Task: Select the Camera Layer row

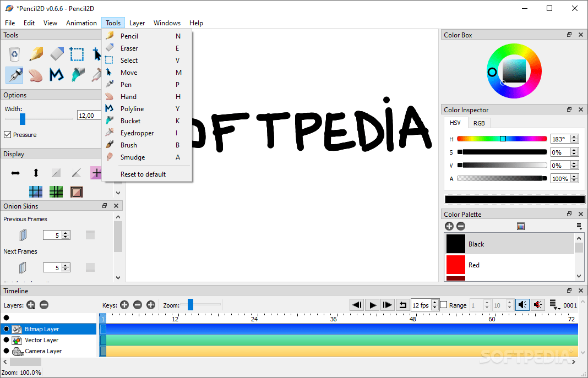Action: coord(49,351)
